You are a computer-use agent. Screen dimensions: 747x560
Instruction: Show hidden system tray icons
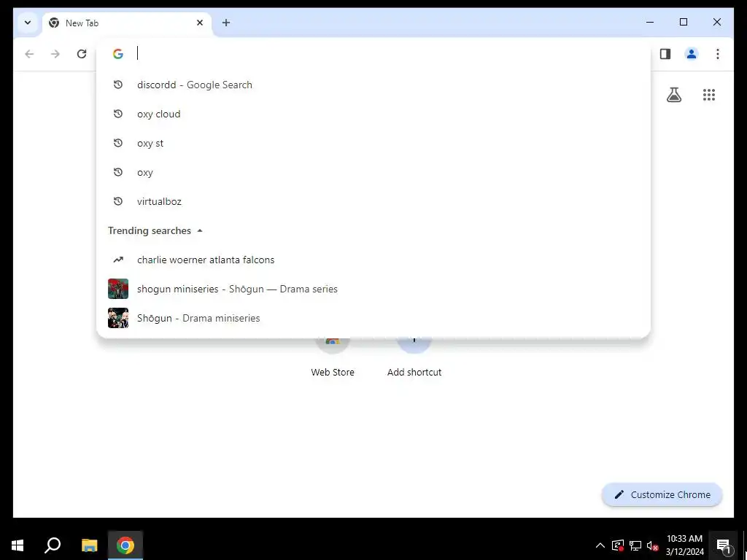tap(600, 545)
